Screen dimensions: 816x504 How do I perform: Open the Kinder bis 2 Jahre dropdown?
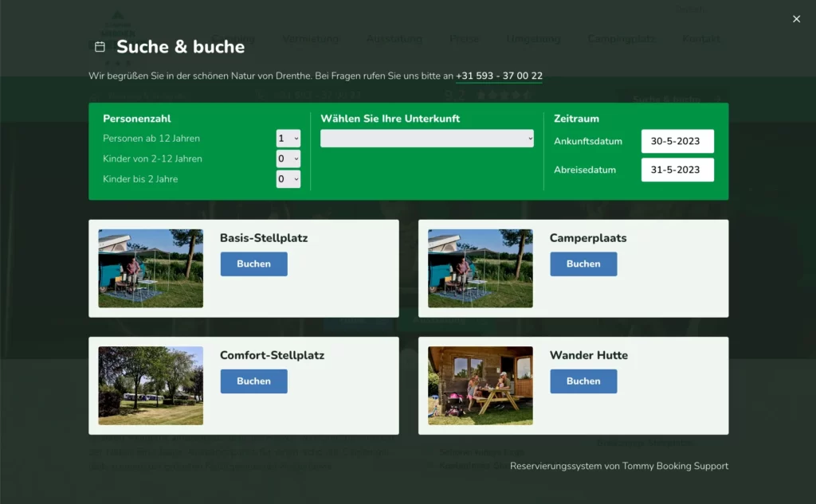pos(288,179)
